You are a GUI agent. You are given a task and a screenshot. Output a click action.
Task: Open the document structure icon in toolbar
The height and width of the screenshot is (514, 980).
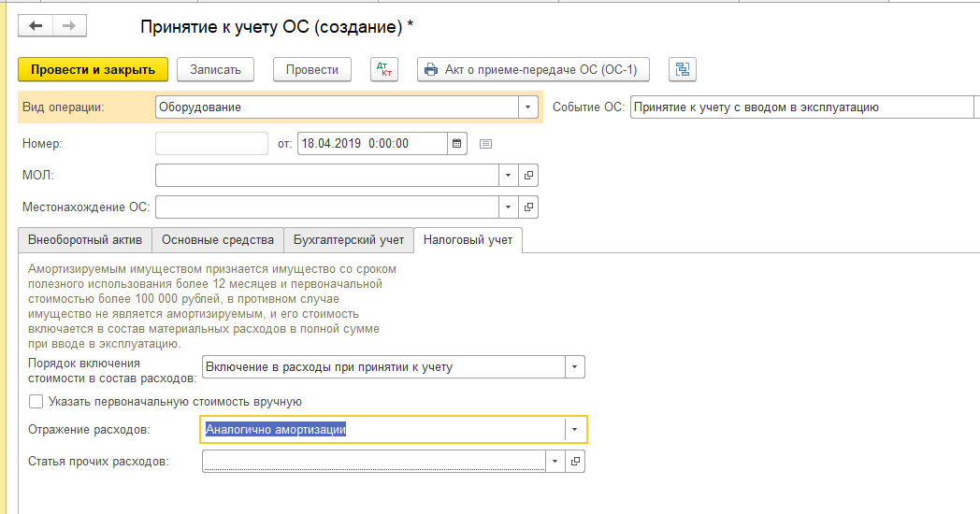(683, 70)
